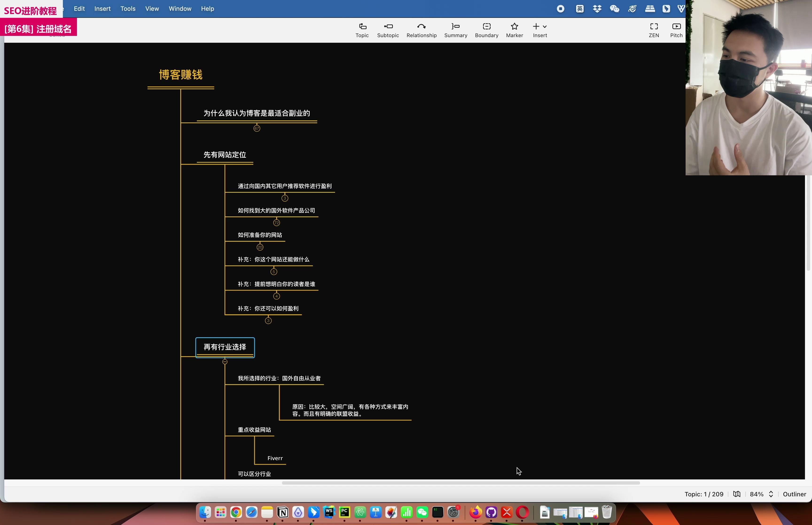Launch Google Chrome from Dock
The height and width of the screenshot is (525, 812).
pyautogui.click(x=236, y=512)
